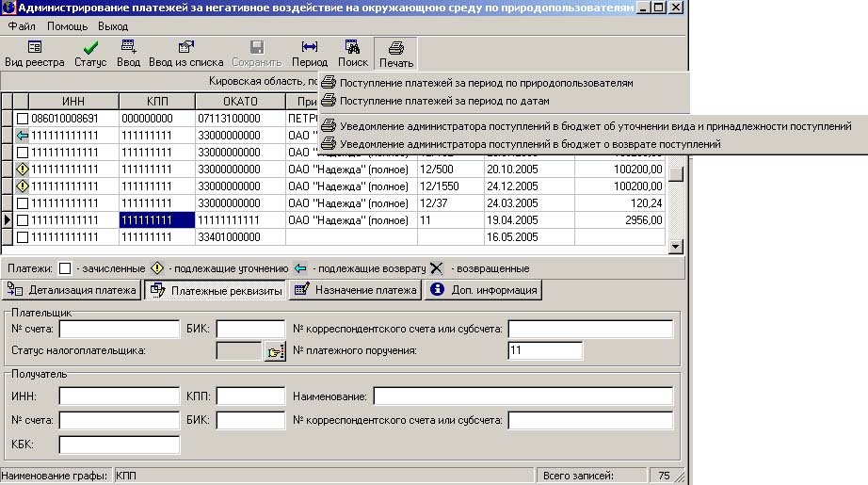The width and height of the screenshot is (868, 485).
Task: Click browse icon beside Статус налогоплательщика
Action: [274, 352]
